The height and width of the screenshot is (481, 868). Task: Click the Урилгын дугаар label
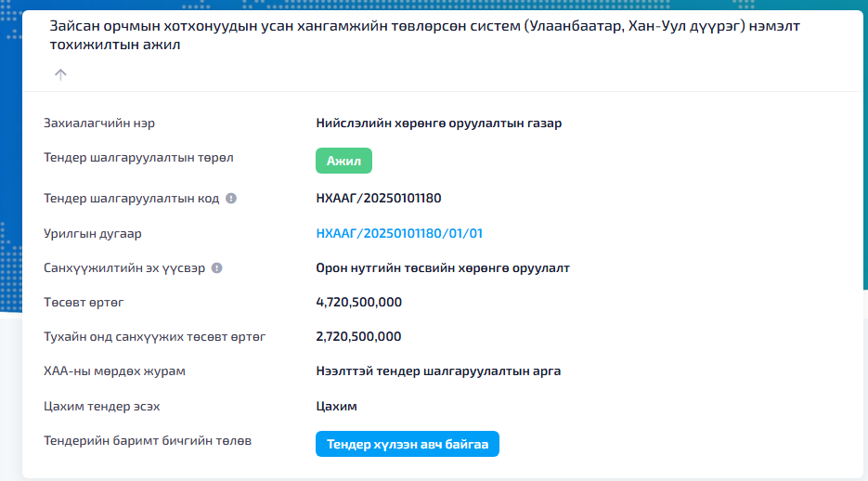(93, 233)
